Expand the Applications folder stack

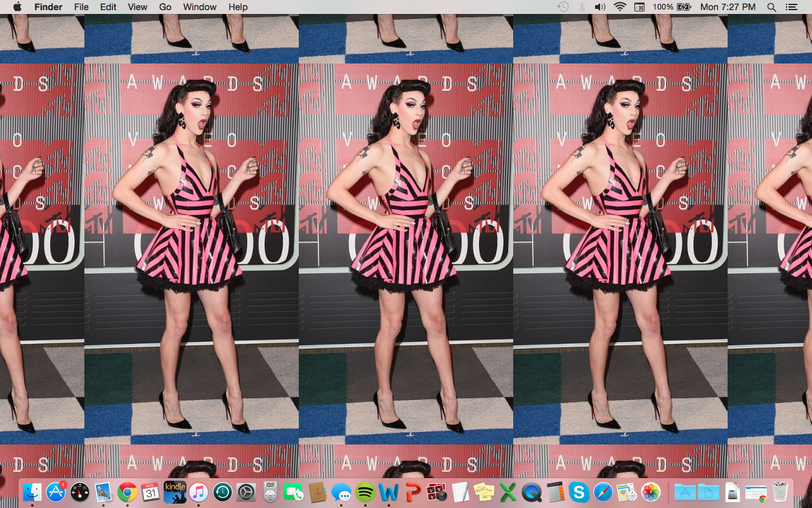684,492
